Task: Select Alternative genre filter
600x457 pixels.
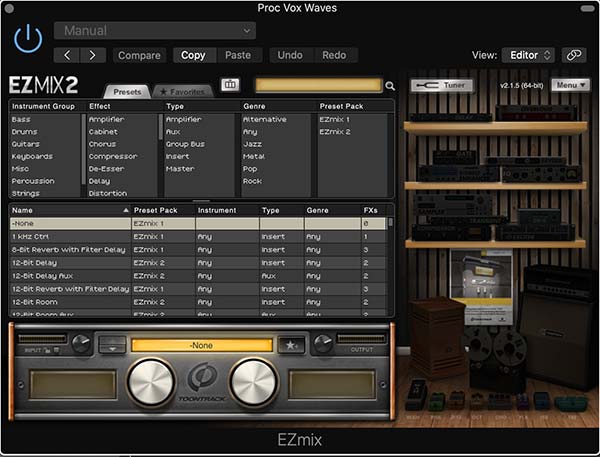Action: [x=265, y=119]
